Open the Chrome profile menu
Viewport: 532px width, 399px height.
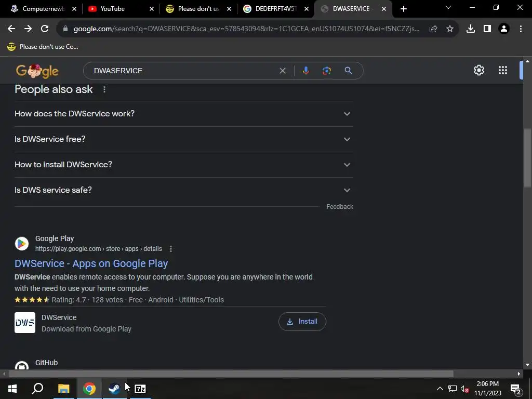pyautogui.click(x=504, y=29)
